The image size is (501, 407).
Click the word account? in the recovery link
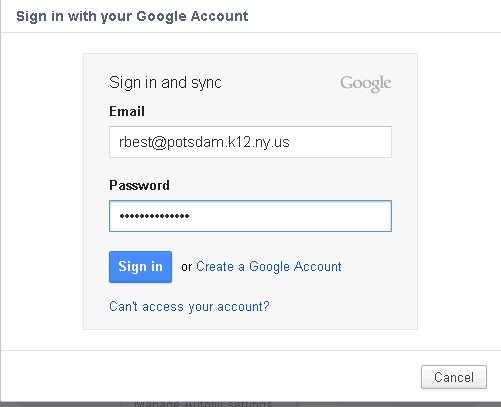243,306
